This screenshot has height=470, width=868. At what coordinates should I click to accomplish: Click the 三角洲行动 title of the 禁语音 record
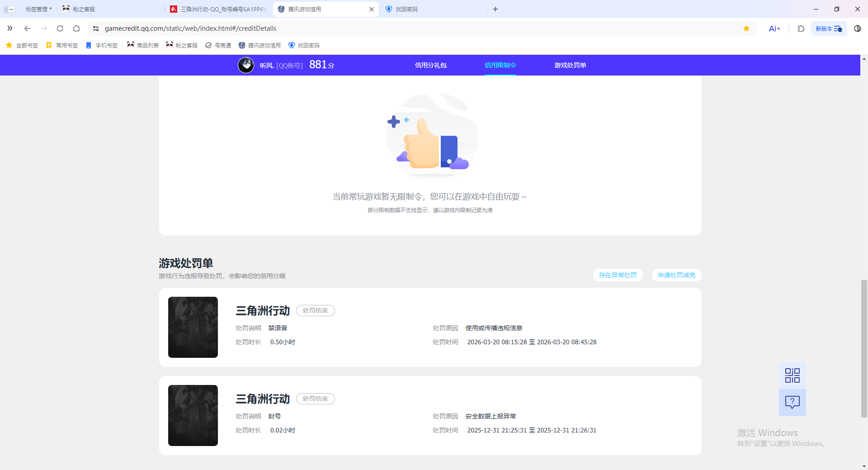pyautogui.click(x=263, y=311)
